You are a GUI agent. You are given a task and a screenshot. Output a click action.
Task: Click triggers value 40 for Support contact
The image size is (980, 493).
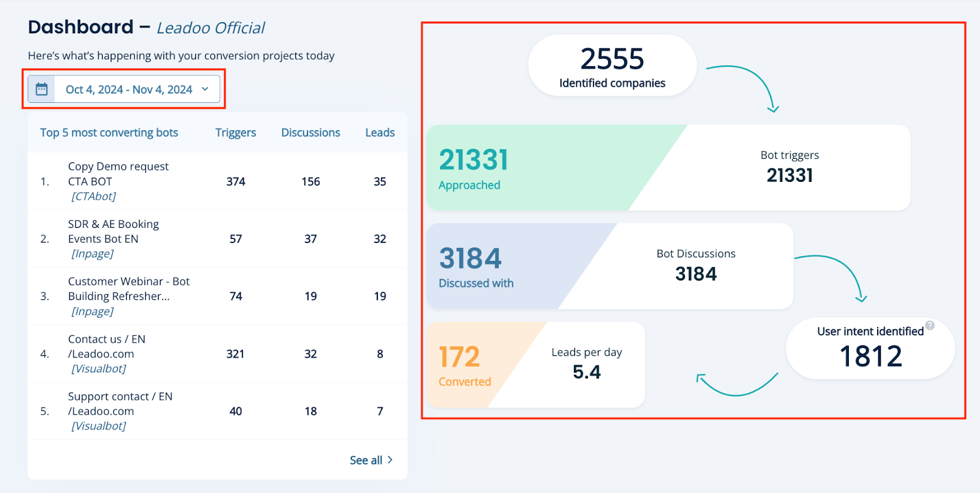coord(236,412)
